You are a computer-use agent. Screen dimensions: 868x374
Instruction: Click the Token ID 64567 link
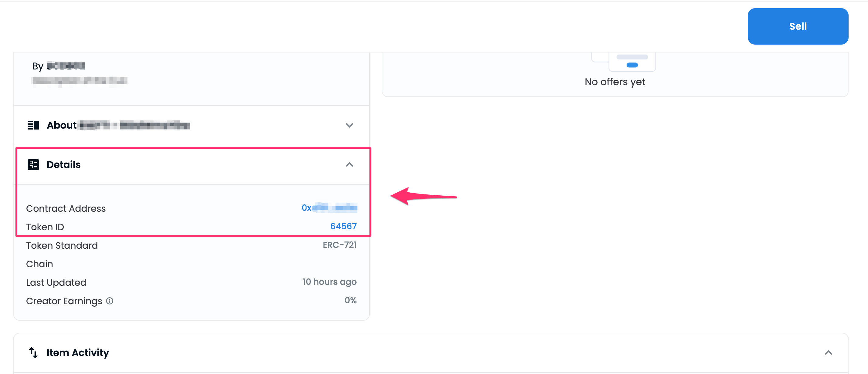[343, 226]
